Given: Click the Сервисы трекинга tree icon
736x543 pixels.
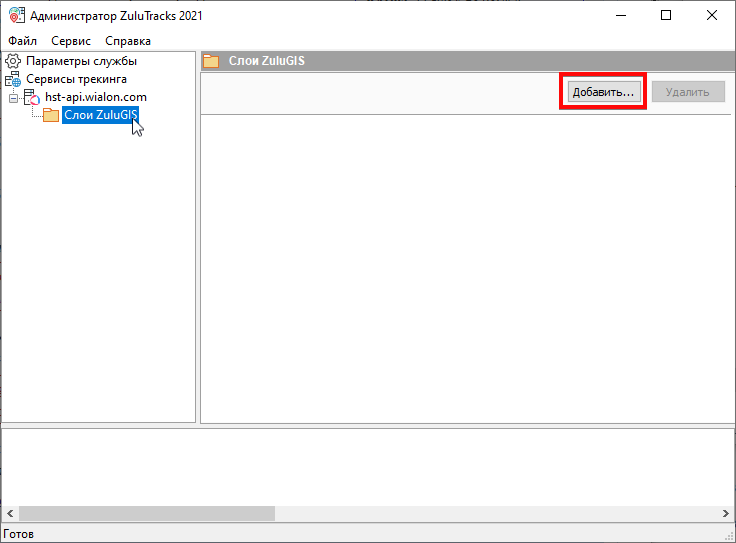Looking at the screenshot, I should pos(13,79).
